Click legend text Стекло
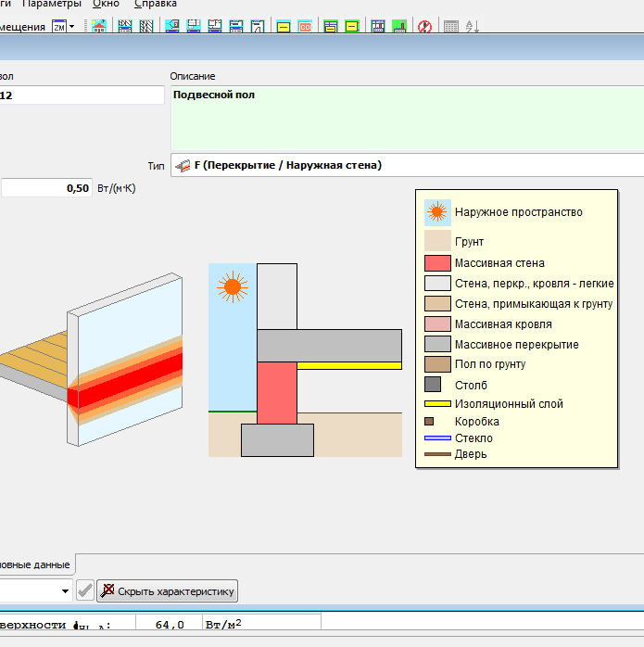This screenshot has height=647, width=644. (474, 438)
